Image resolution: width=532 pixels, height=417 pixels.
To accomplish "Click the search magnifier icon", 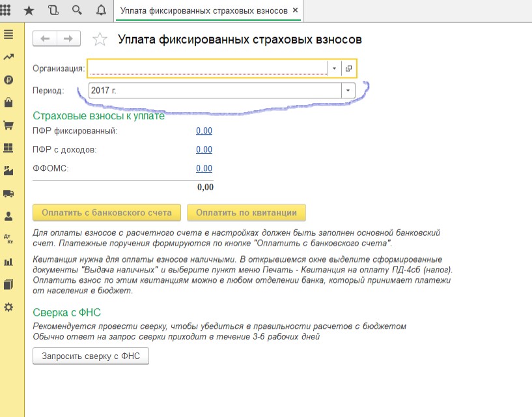I will pos(77,10).
